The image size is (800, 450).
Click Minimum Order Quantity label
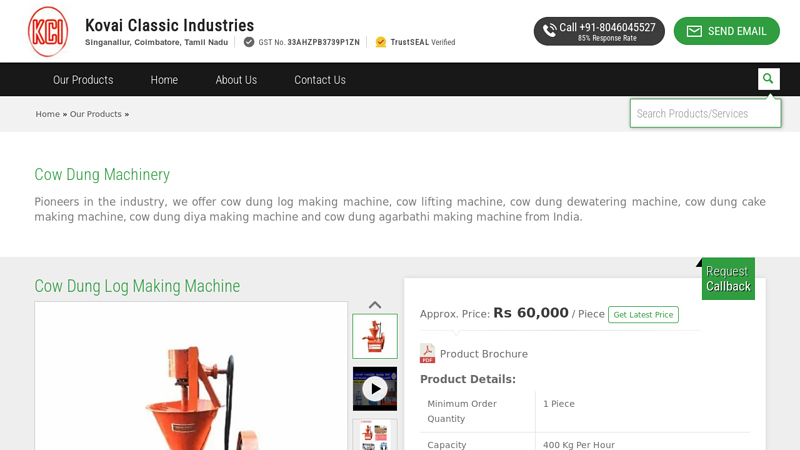[462, 411]
